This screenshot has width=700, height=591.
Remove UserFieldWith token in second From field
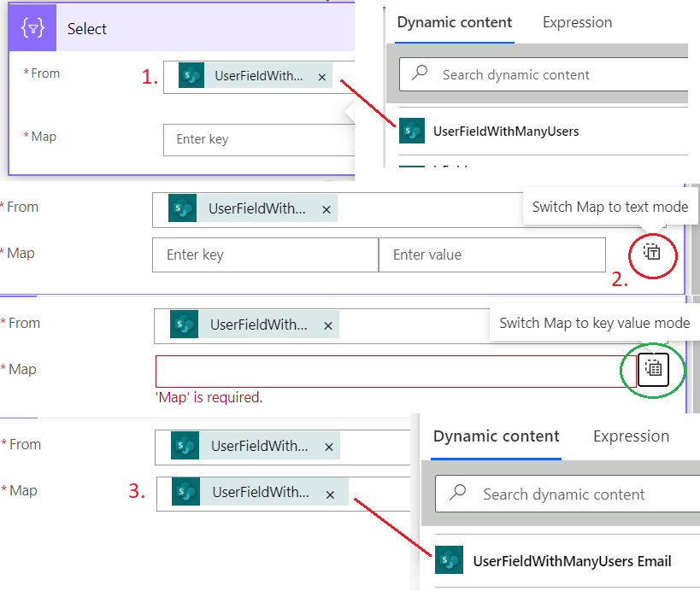(x=326, y=209)
